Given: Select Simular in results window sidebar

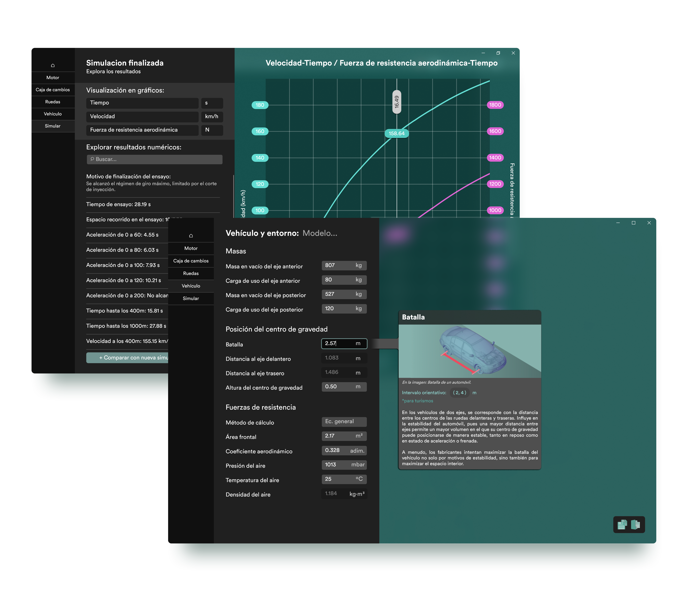Looking at the screenshot, I should point(53,126).
